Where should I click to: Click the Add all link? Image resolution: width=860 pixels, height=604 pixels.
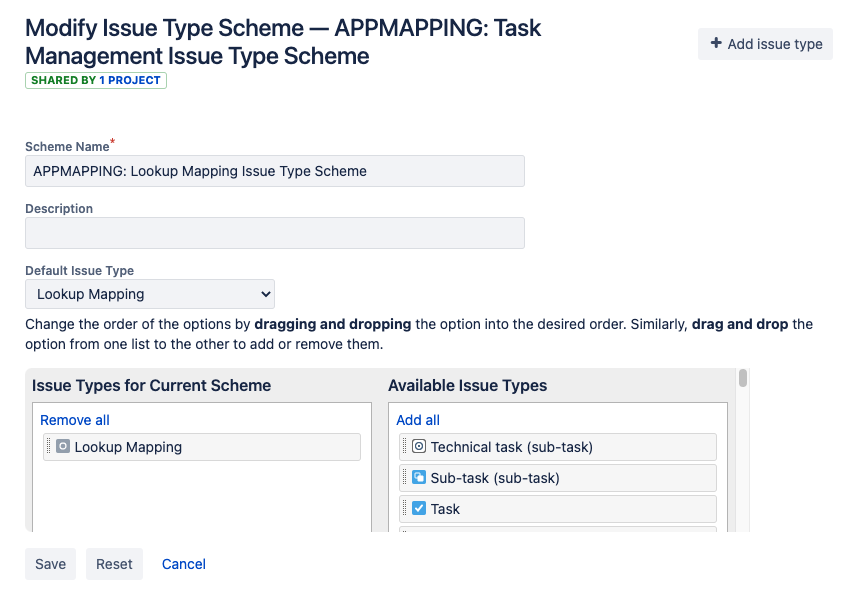417,419
